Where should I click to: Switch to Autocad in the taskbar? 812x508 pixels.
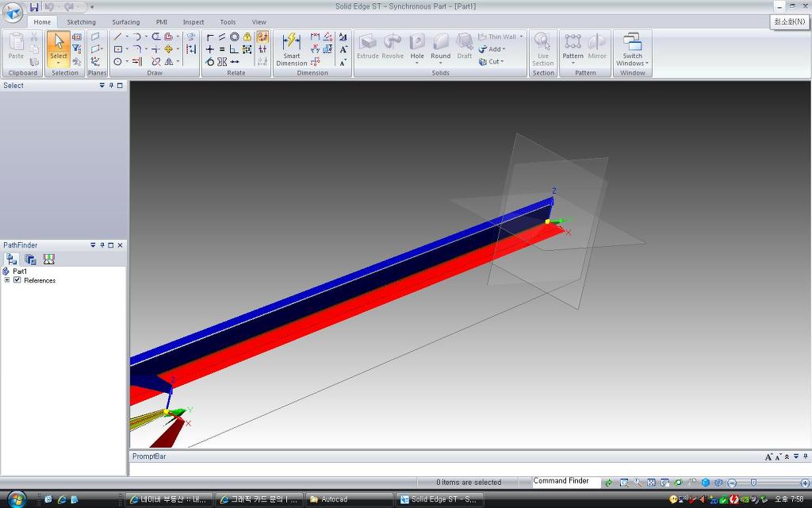pyautogui.click(x=349, y=499)
